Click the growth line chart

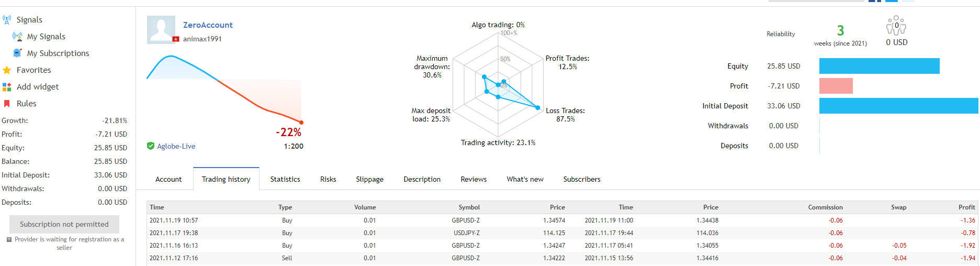click(224, 89)
